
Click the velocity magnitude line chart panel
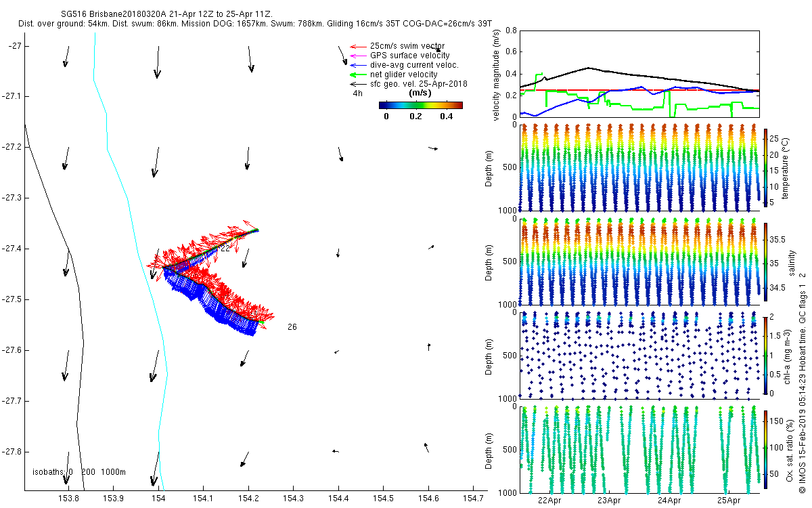coord(639,74)
